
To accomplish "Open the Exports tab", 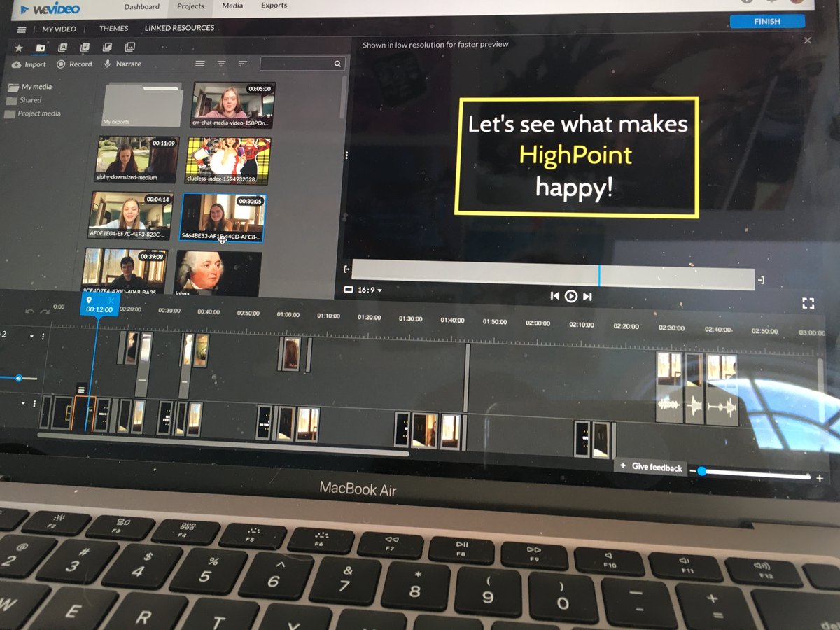I will pyautogui.click(x=274, y=6).
